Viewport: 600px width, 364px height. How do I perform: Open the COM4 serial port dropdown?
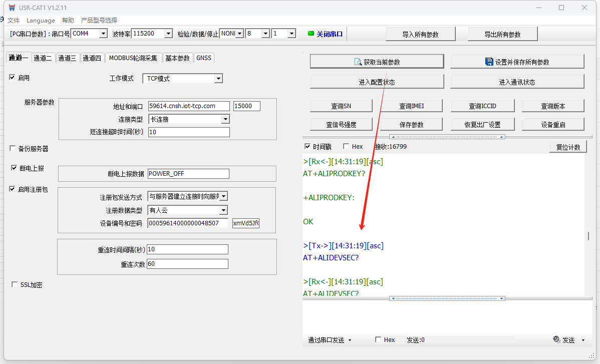pos(103,34)
